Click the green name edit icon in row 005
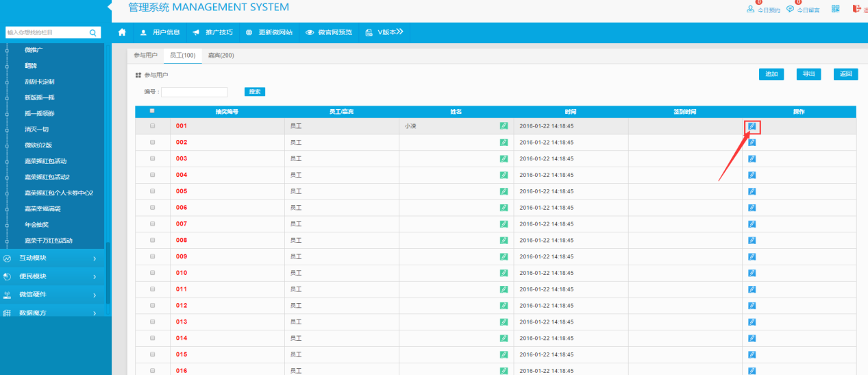This screenshot has height=375, width=868. 504,191
